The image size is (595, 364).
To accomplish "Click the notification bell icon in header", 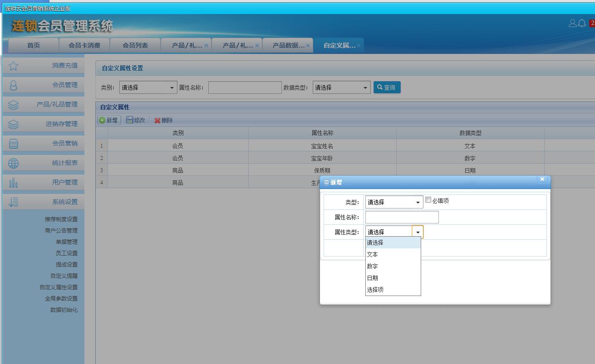I will click(x=582, y=23).
